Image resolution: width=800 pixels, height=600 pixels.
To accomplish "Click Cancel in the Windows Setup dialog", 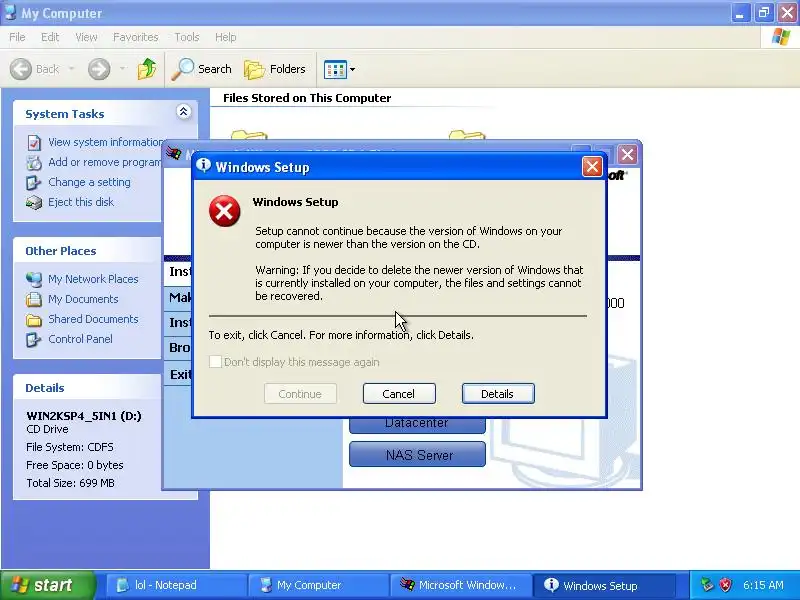I will pyautogui.click(x=399, y=394).
